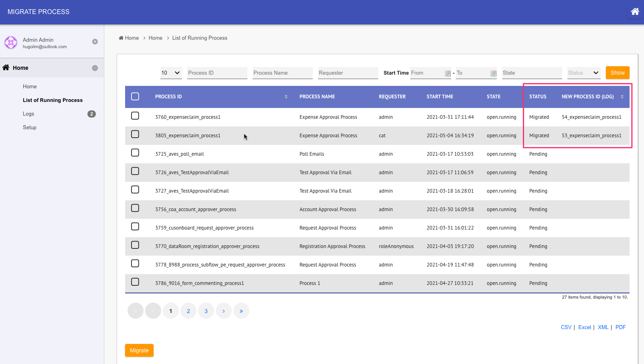
Task: Click the Process Name filter field
Action: pyautogui.click(x=282, y=73)
